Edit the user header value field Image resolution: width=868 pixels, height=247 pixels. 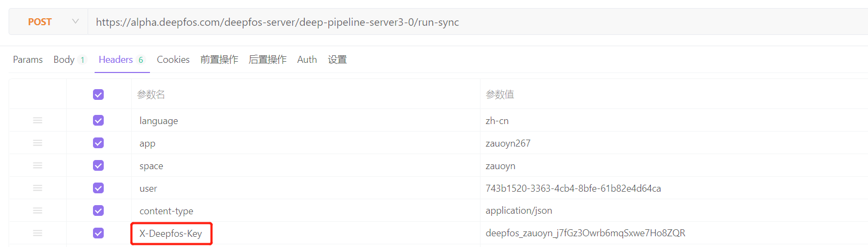coord(573,188)
